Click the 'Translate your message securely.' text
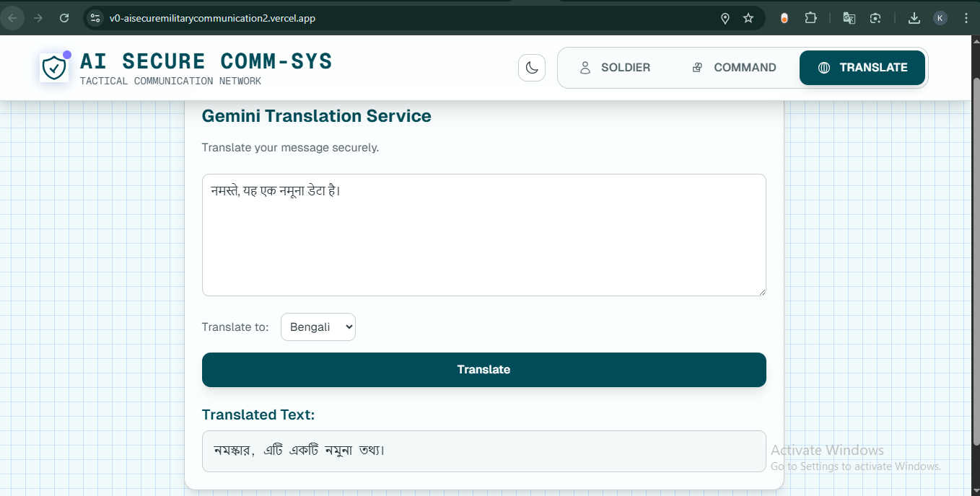Screen dimensions: 980x496 (291, 148)
